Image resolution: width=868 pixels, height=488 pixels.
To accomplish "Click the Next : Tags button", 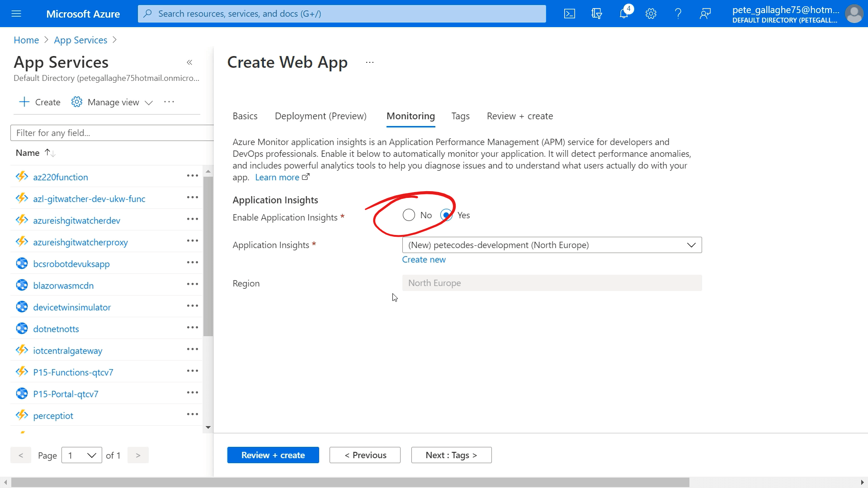I will (x=451, y=455).
